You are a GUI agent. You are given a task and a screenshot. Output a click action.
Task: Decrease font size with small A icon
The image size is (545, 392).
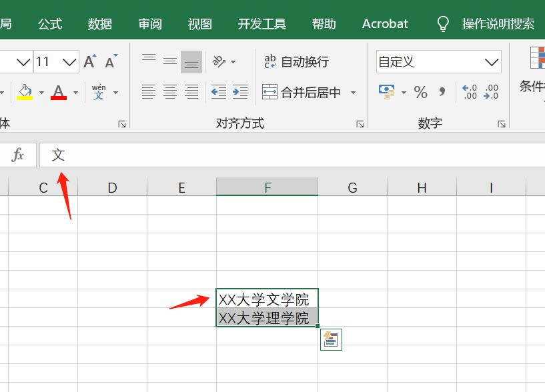pyautogui.click(x=111, y=61)
